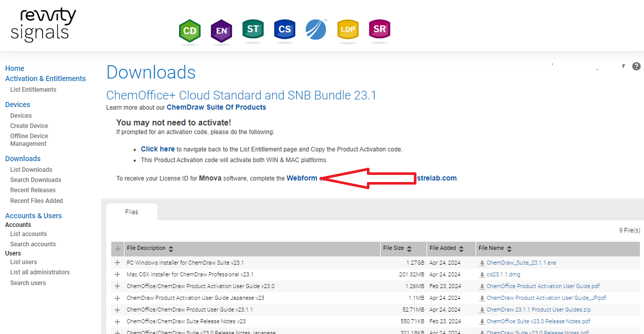Open the user account dropdown arrow

(624, 66)
